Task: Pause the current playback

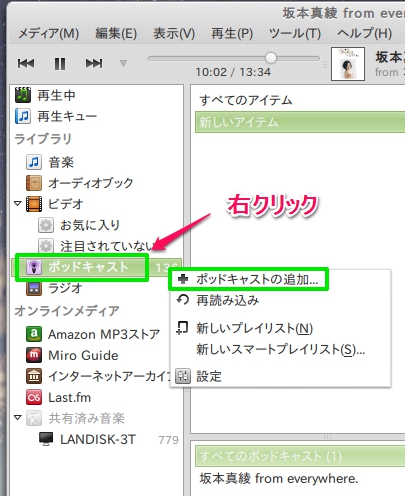Action: point(60,63)
